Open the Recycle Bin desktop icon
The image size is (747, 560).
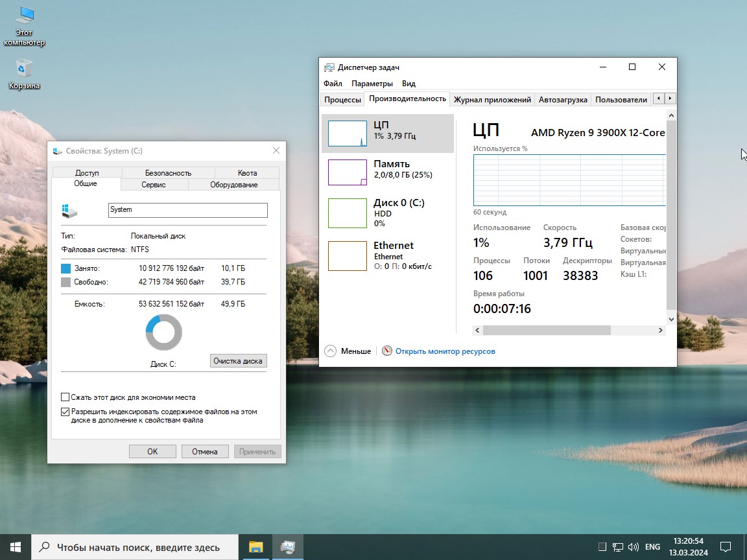click(x=24, y=74)
